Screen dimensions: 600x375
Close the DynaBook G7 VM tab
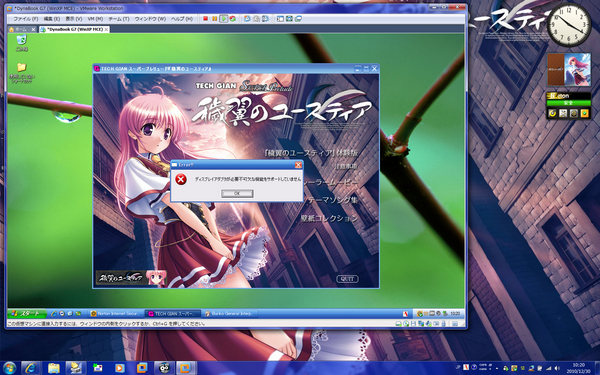click(x=106, y=29)
